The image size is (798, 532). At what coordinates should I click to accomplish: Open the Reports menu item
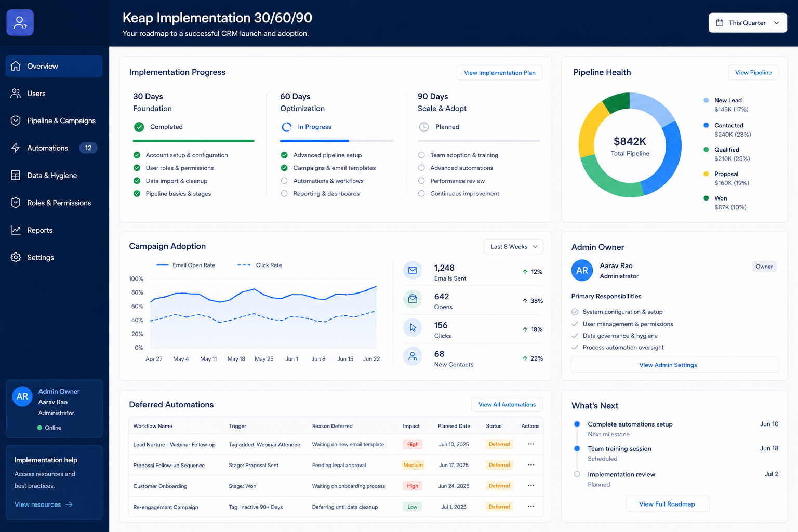click(54, 230)
